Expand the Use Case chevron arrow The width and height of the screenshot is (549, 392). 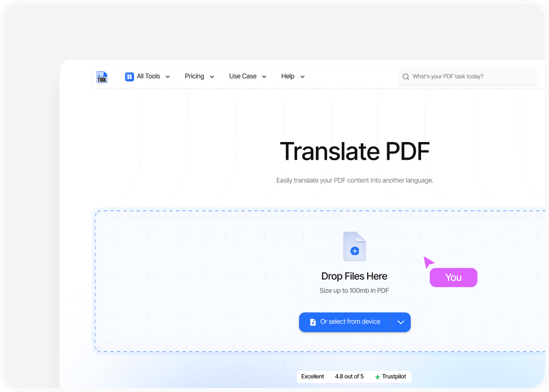click(264, 77)
